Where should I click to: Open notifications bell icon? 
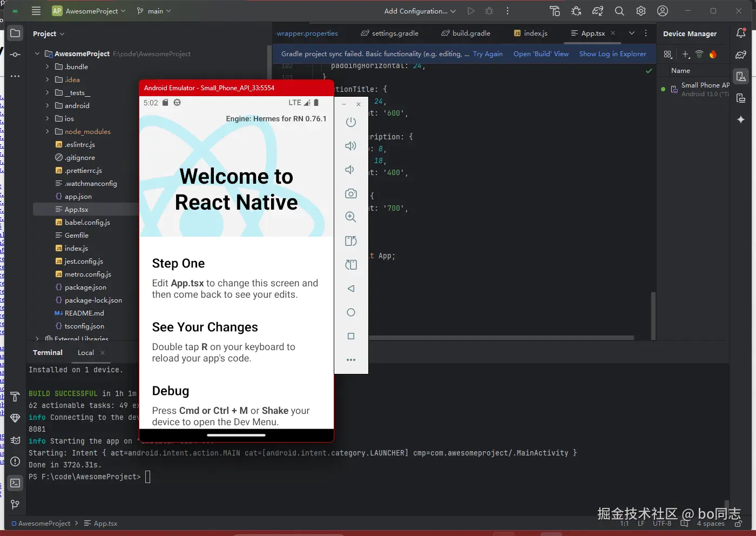point(741,33)
